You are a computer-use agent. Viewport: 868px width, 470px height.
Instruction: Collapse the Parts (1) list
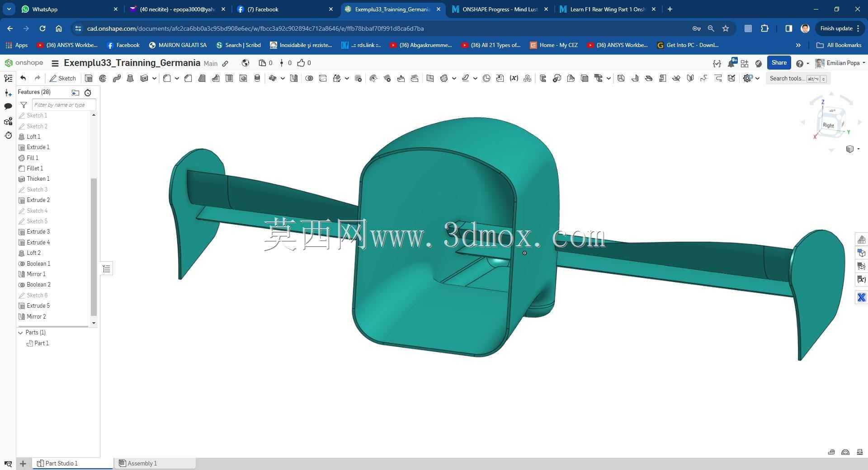pyautogui.click(x=20, y=333)
